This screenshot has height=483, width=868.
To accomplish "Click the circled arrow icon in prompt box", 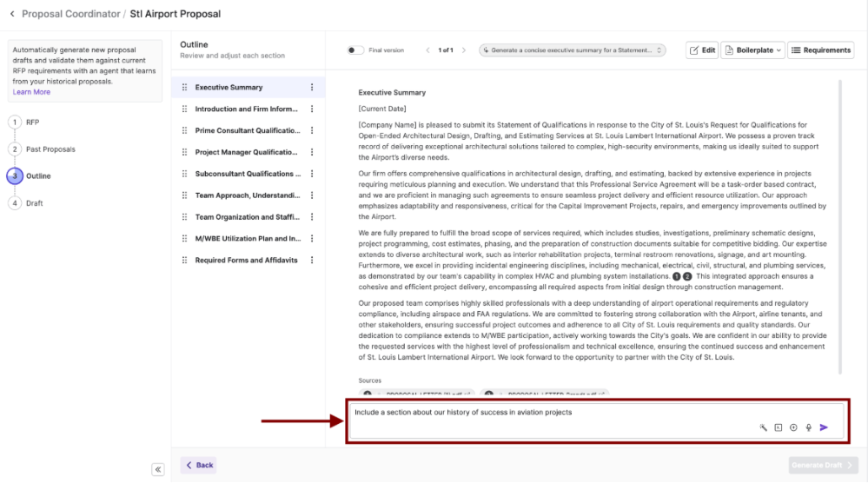I will (x=793, y=427).
